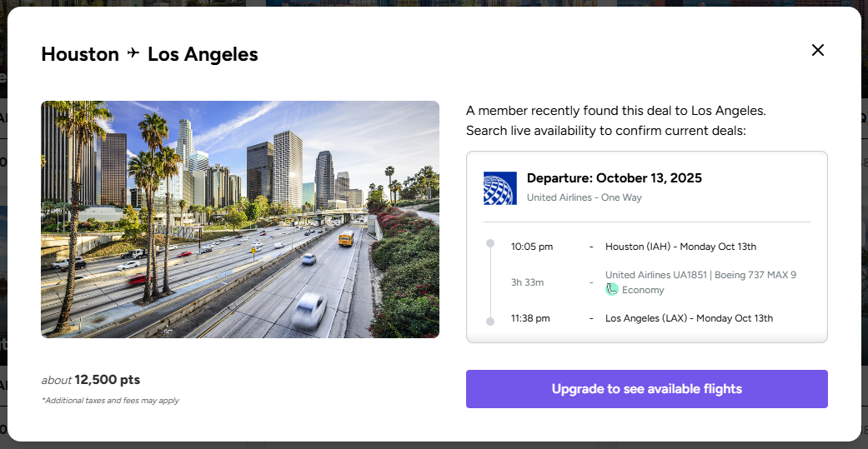Viewport: 868px width, 449px height.
Task: Select Houston (IAH) - Monday Oct 13th
Action: pos(680,247)
